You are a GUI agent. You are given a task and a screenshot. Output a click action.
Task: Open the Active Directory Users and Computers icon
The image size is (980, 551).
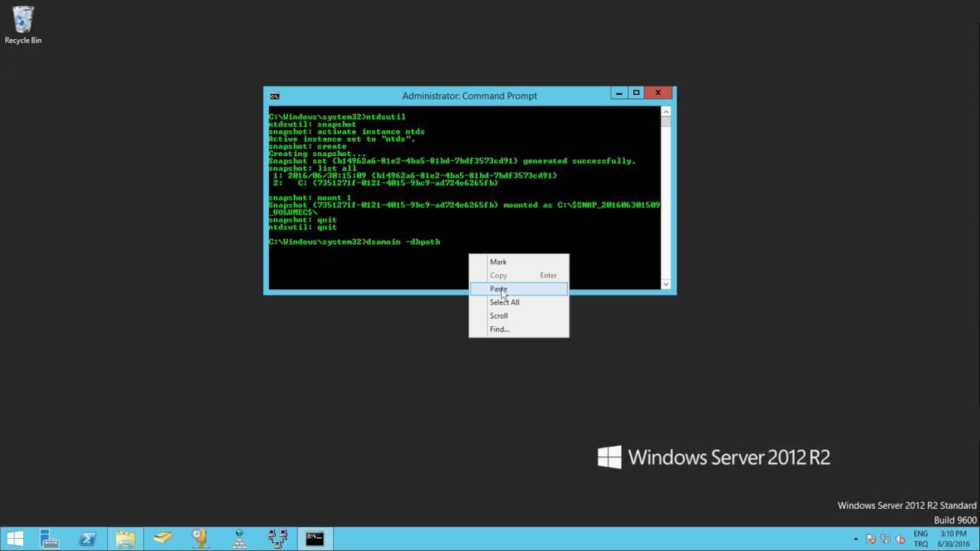coord(276,538)
